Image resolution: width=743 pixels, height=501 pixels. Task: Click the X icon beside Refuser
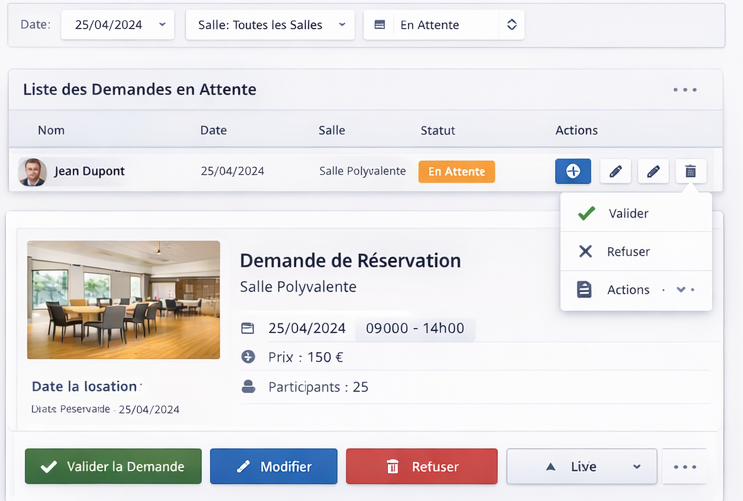point(586,251)
